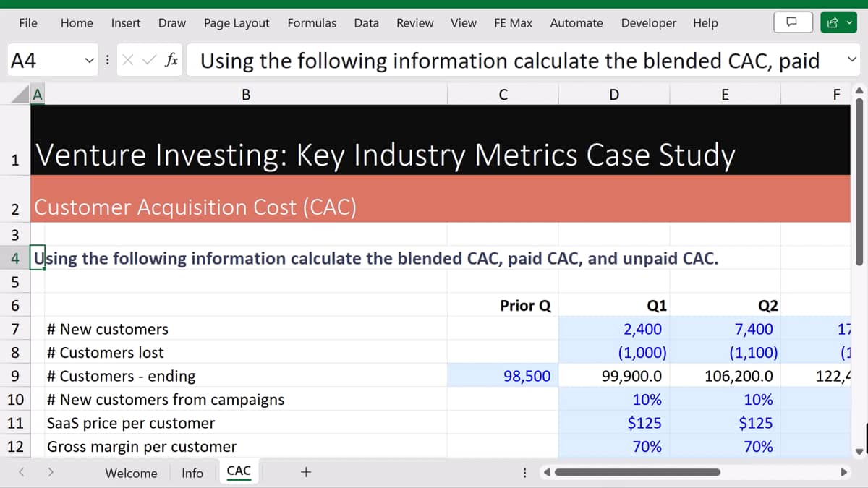Open the Page Layout ribbon tab
Viewport: 868px width, 488px height.
pyautogui.click(x=237, y=23)
